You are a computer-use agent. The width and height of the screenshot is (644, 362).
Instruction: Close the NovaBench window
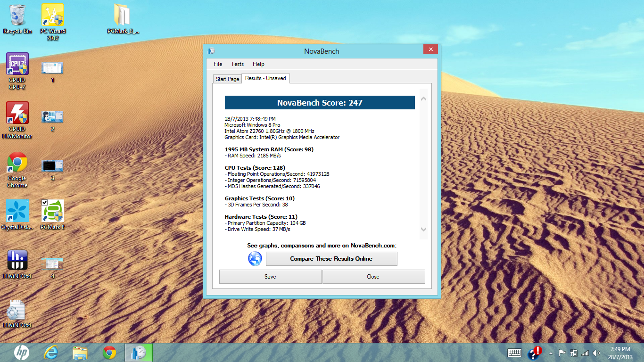tap(430, 49)
